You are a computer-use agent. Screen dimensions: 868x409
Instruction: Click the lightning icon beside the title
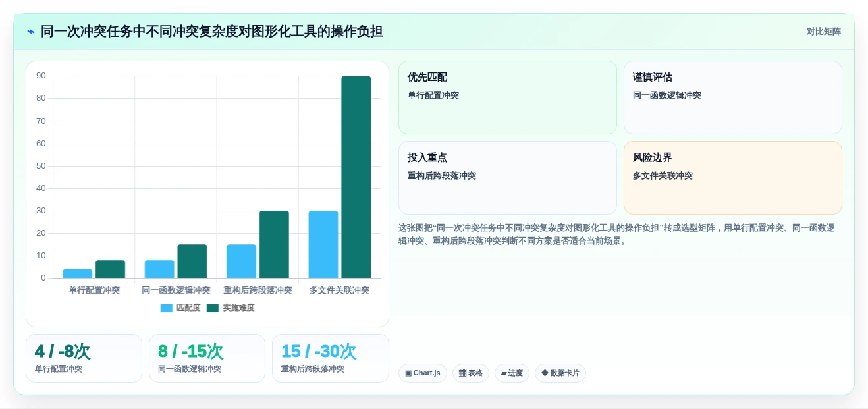[x=30, y=32]
